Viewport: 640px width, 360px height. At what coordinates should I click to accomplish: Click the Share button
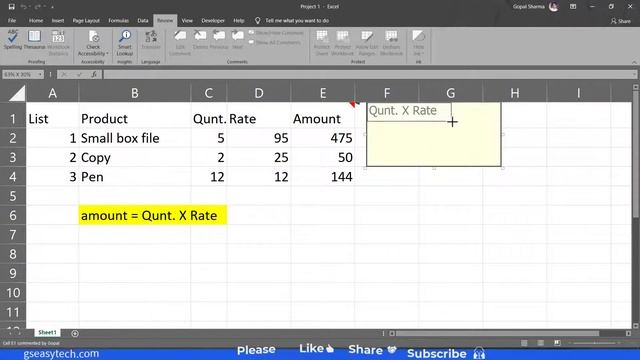coord(620,21)
